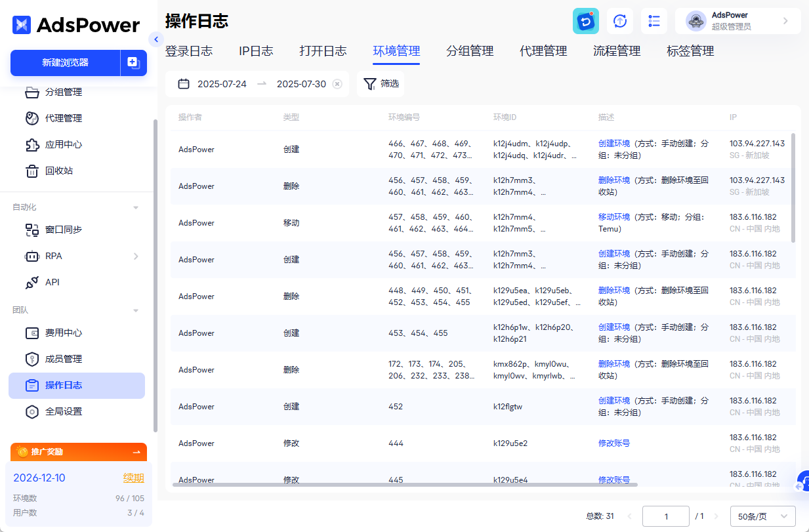This screenshot has height=532, width=809.
Task: Click the 操作者 column header
Action: [190, 117]
